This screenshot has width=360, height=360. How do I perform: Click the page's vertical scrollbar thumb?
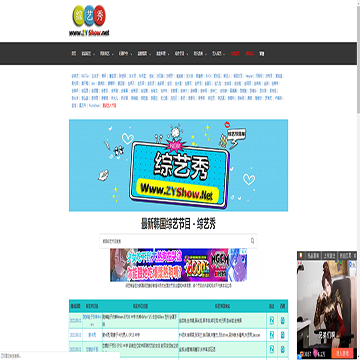358,57
